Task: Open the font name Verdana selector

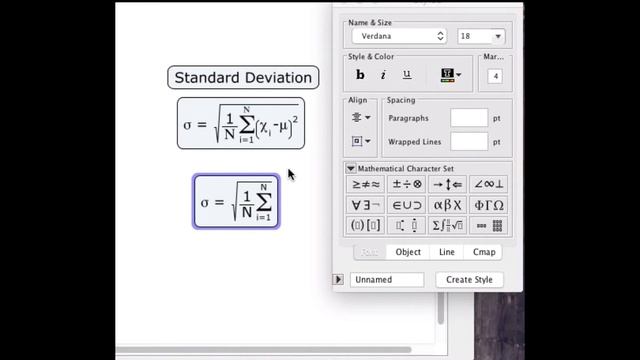Action: point(399,36)
